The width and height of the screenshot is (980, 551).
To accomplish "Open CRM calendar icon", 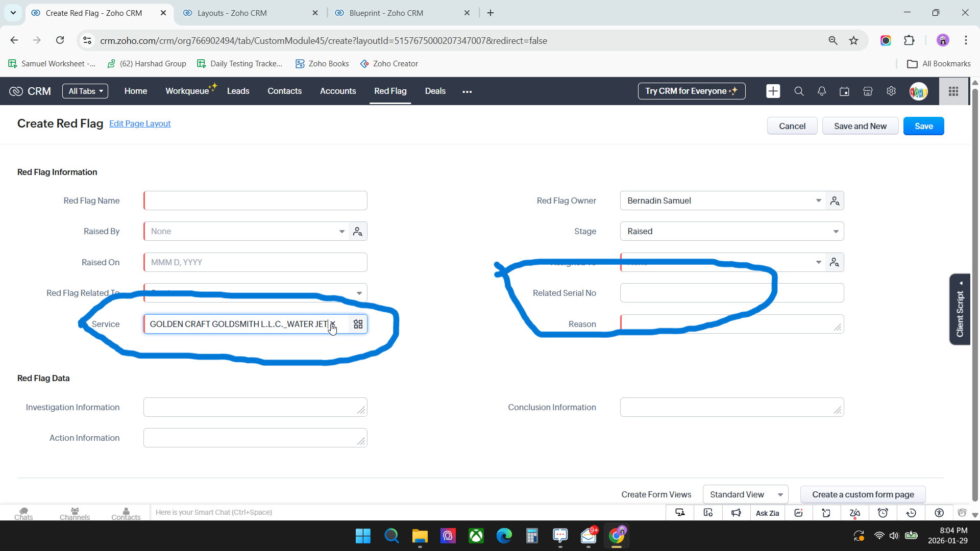I will point(845,91).
